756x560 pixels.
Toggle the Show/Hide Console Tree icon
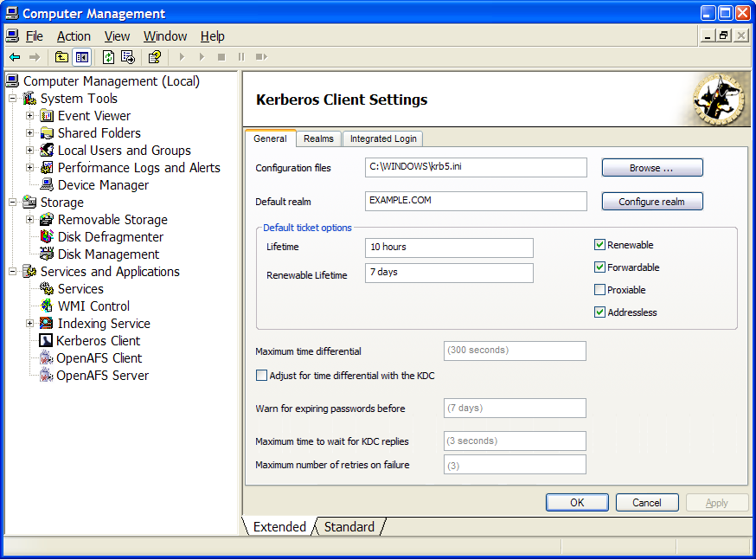pyautogui.click(x=82, y=57)
